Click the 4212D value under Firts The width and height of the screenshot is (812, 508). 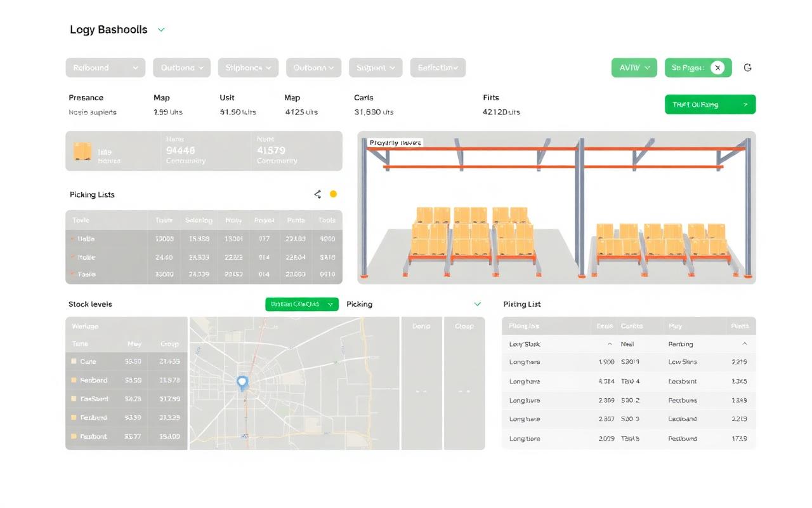[501, 112]
